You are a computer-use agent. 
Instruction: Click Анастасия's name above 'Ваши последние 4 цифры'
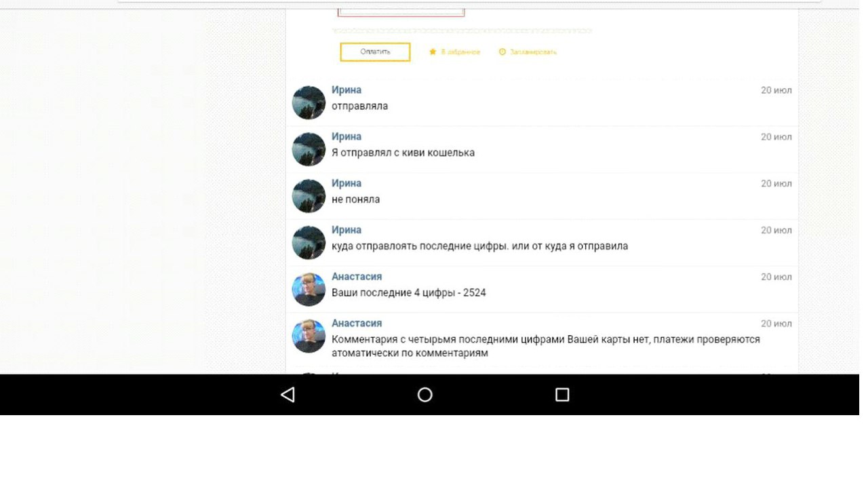tap(357, 277)
